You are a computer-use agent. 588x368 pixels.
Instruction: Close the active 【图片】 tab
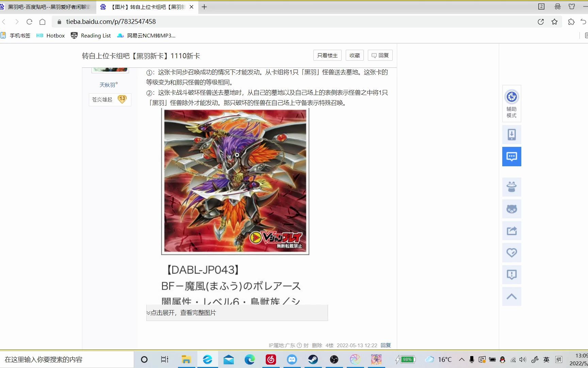tap(192, 7)
